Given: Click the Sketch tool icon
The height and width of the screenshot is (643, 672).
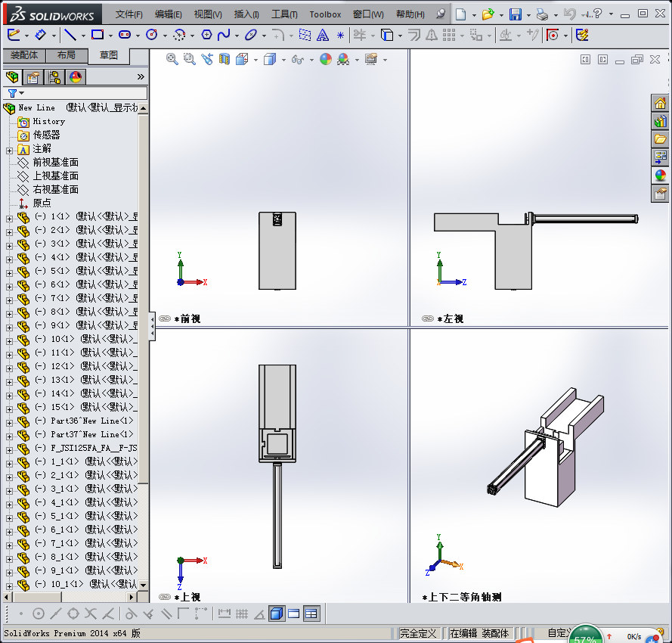Looking at the screenshot, I should click(x=14, y=35).
